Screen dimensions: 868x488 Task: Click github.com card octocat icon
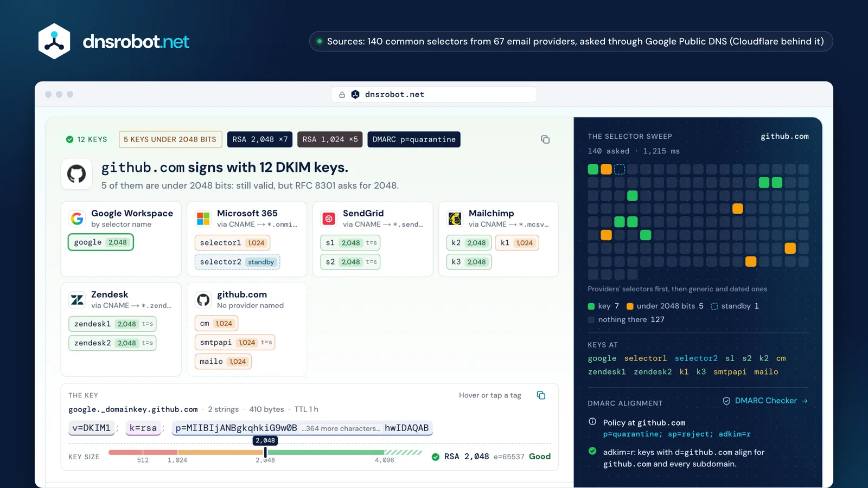coord(203,299)
